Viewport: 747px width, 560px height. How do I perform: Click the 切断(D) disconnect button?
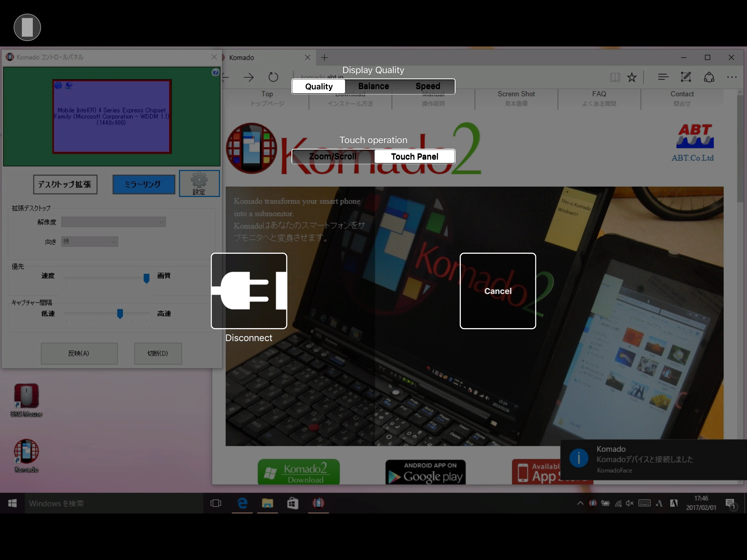point(158,354)
